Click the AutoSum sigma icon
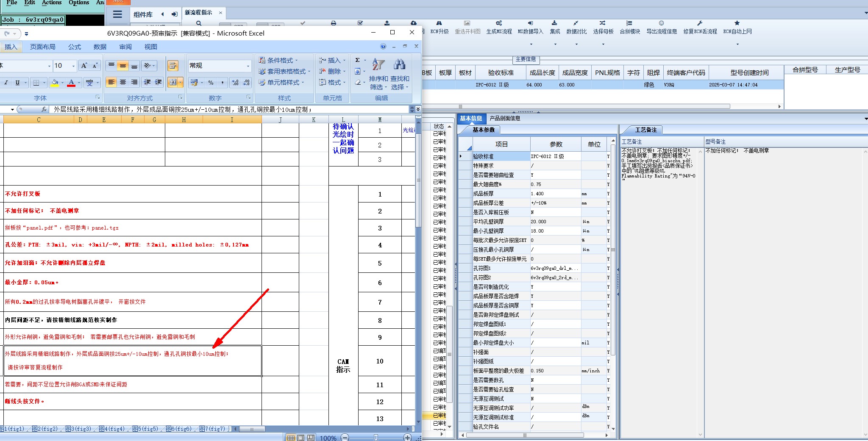The image size is (868, 441). point(358,60)
